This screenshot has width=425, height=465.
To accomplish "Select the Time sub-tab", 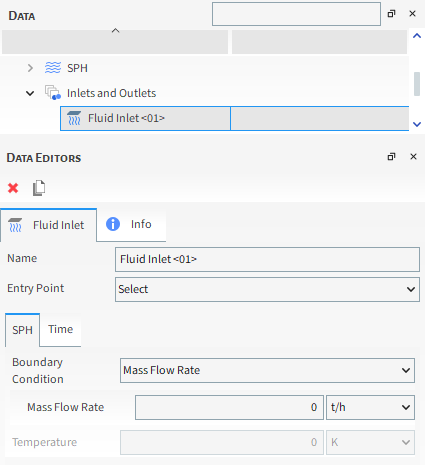I will [60, 329].
